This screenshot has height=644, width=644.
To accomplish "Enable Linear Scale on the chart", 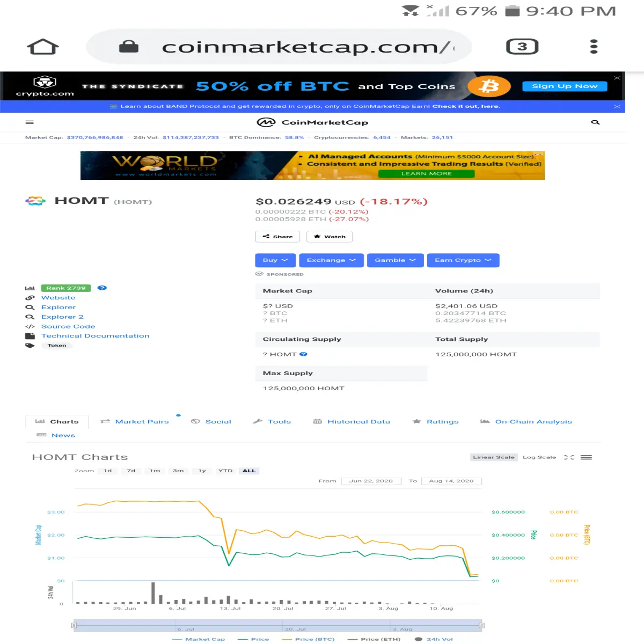I will point(494,457).
